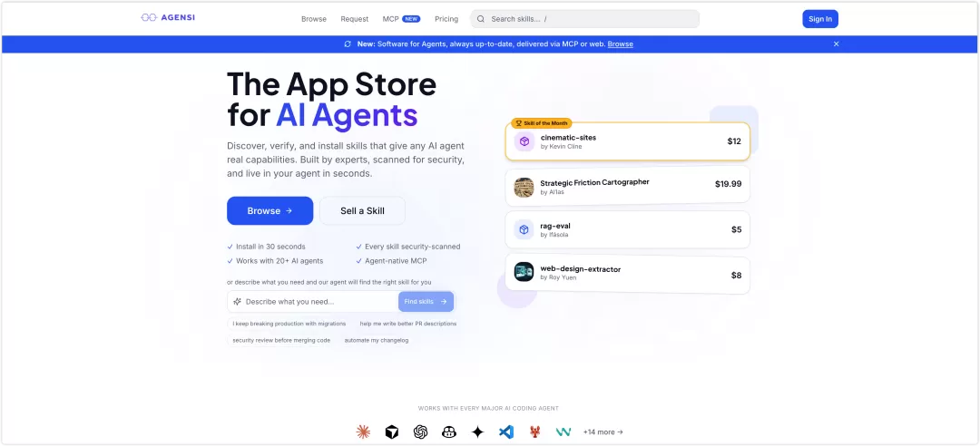Click the $19.99 price
The height and width of the screenshot is (446, 980).
pos(728,184)
